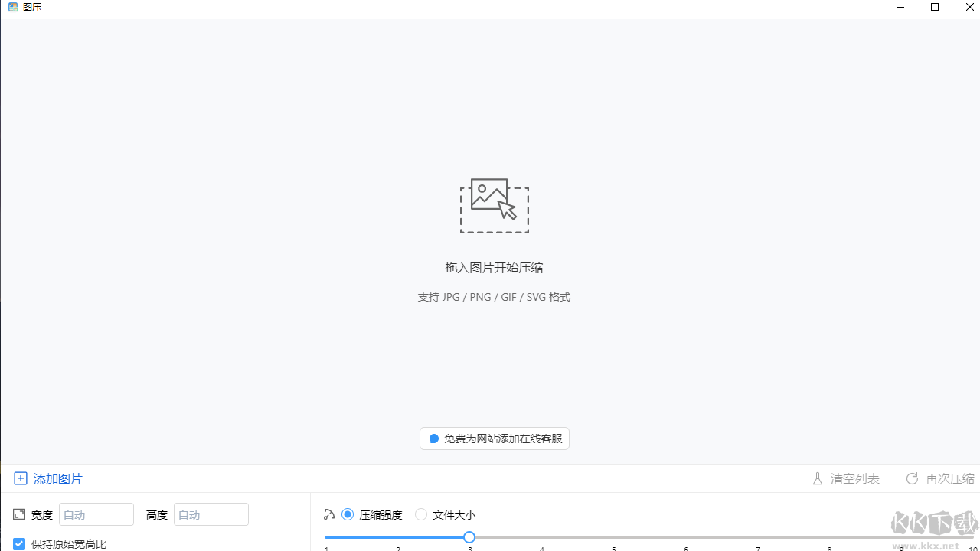This screenshot has height=551, width=980.
Task: Click 再次压缩 to recompress images
Action: [x=949, y=478]
